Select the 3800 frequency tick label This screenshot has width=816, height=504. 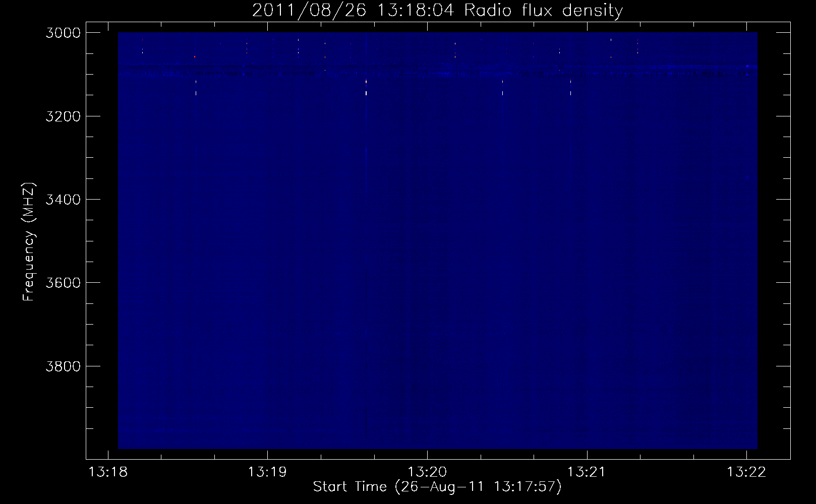(x=63, y=366)
